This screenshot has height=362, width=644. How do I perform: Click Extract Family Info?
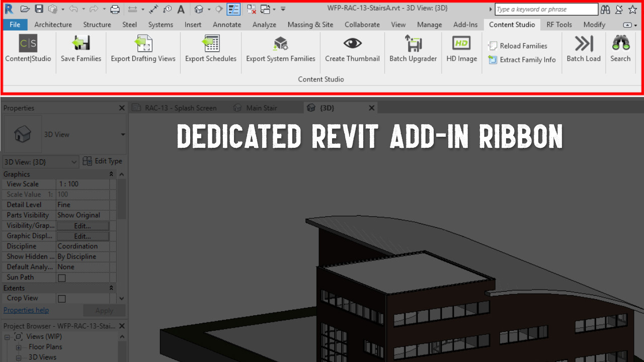pyautogui.click(x=522, y=59)
